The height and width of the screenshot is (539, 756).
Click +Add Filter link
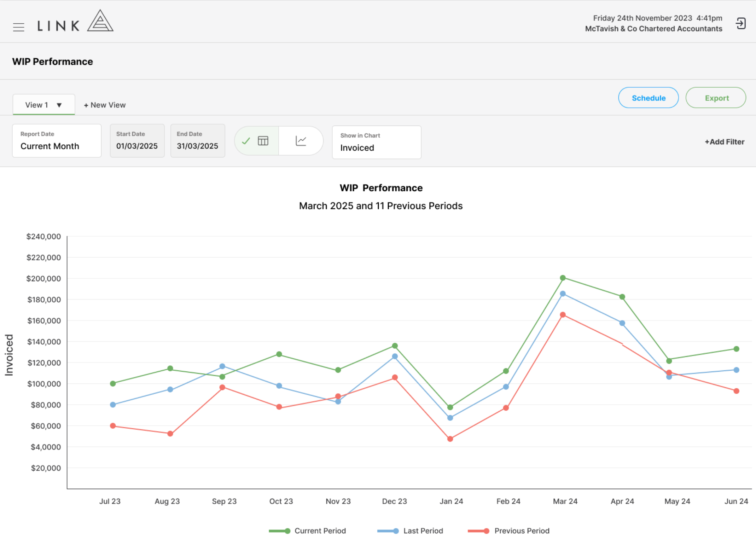click(725, 142)
